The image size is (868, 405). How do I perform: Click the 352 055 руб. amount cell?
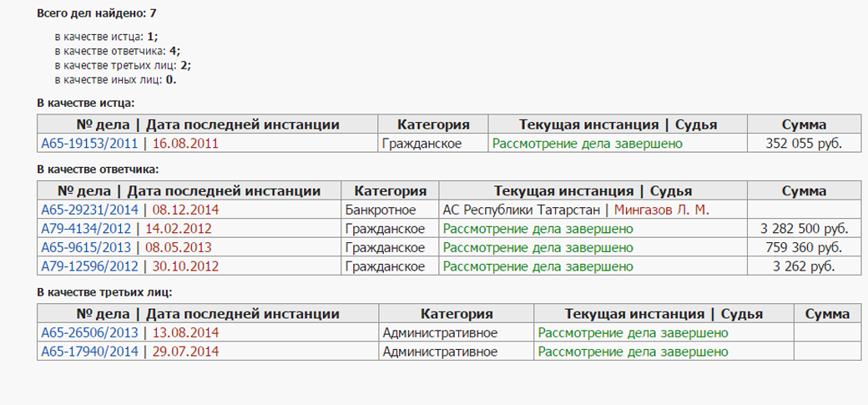pos(804,144)
